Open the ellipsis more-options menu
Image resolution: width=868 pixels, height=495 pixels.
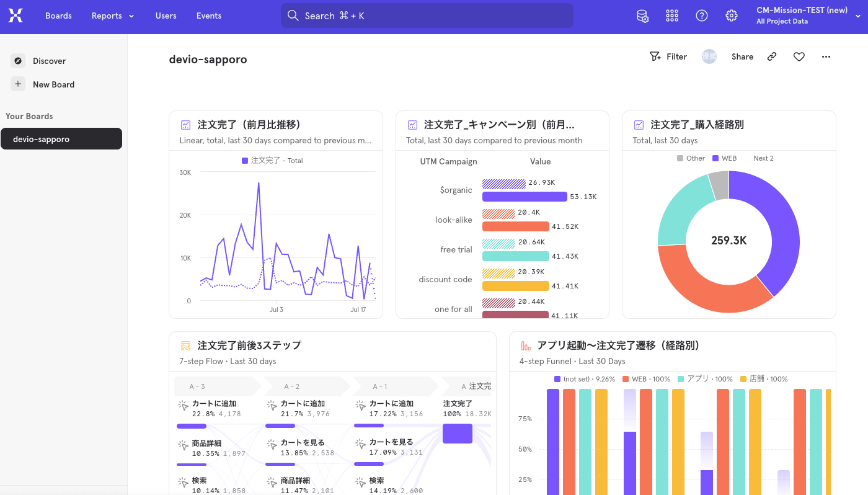(826, 56)
